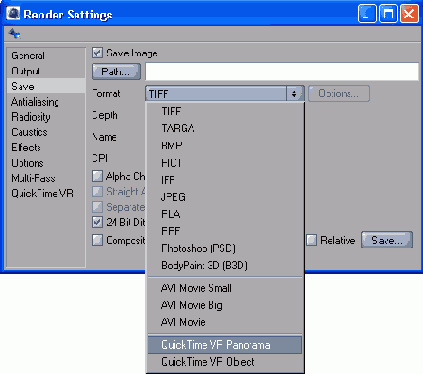
Task: Choose IFF from the format list
Action: (225, 180)
